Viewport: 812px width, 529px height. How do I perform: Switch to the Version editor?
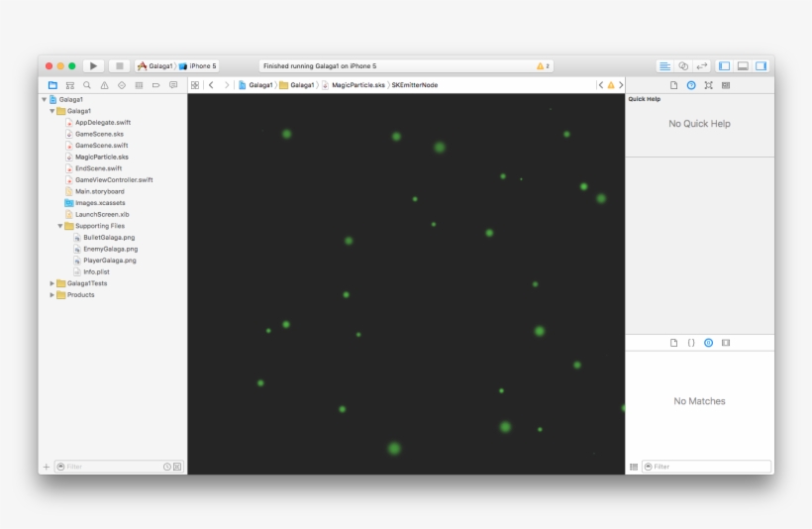(x=702, y=65)
